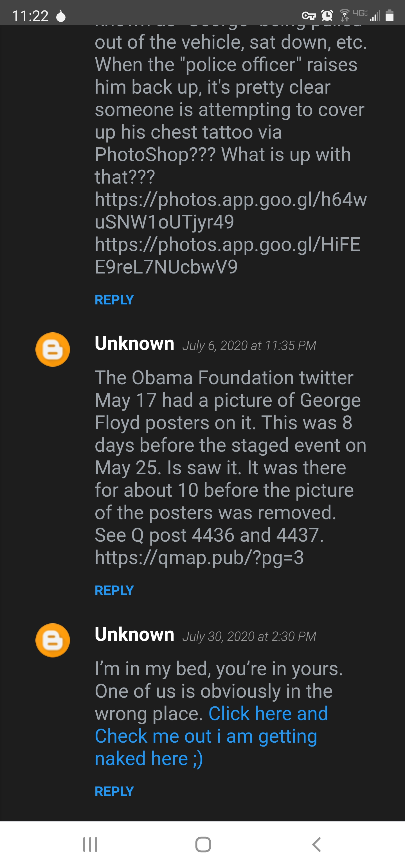Tap the July 30, 2020 at 2:30 PM timestamp

click(x=249, y=636)
